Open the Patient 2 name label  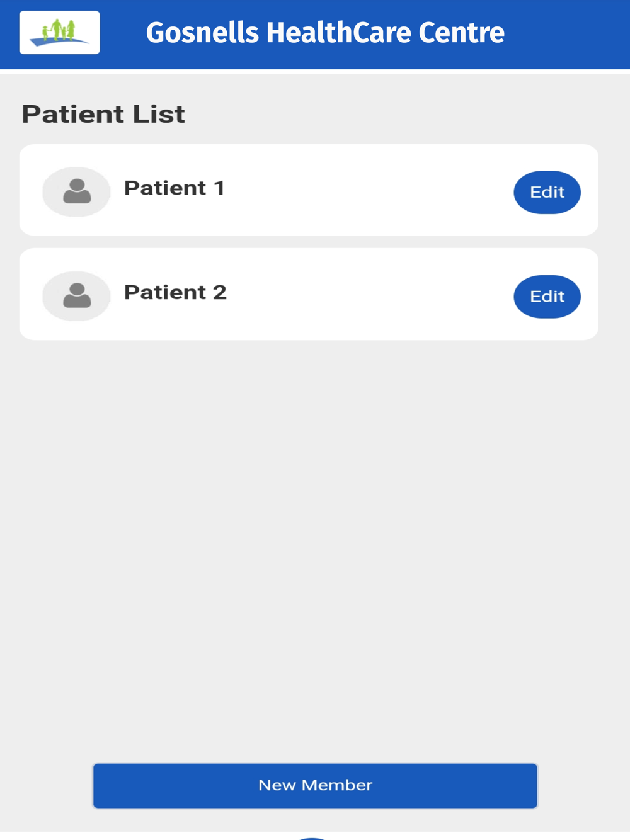pyautogui.click(x=175, y=292)
